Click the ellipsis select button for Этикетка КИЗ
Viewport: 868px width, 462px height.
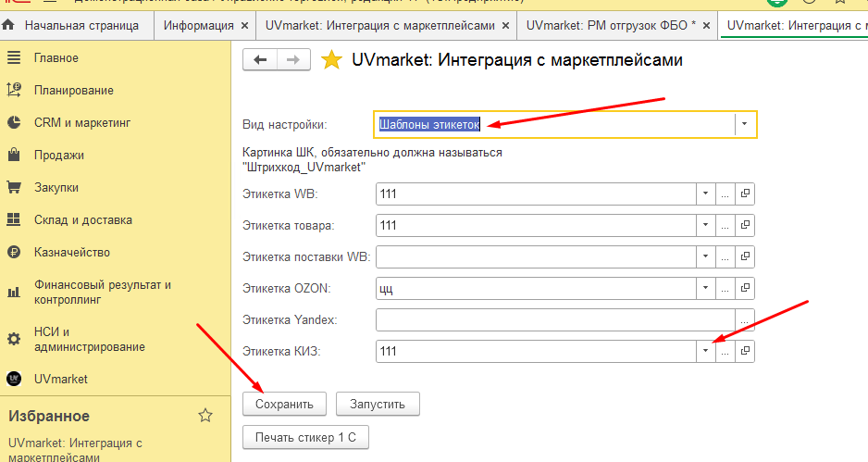[725, 351]
